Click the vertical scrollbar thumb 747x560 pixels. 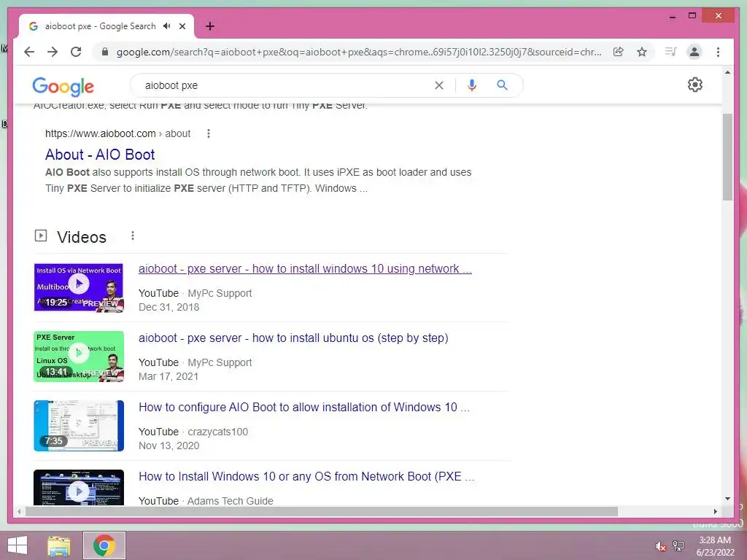[x=727, y=157]
